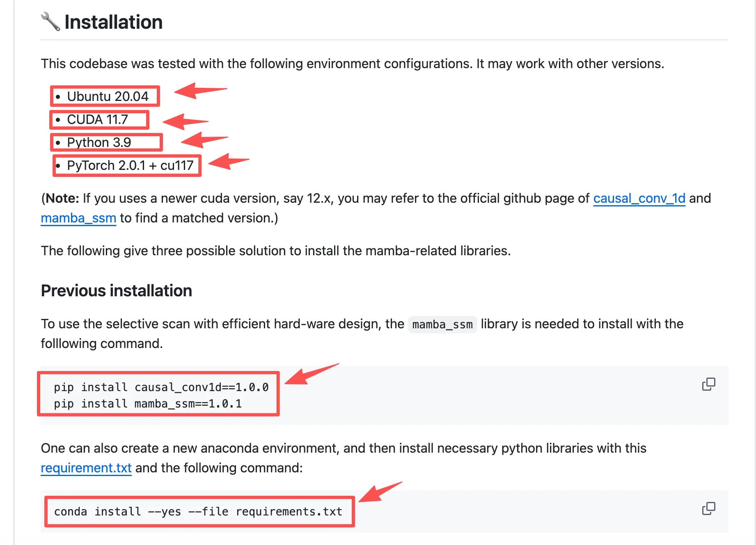The image size is (756, 545).
Task: Open the mamba_ssm GitHub link
Action: (x=78, y=218)
